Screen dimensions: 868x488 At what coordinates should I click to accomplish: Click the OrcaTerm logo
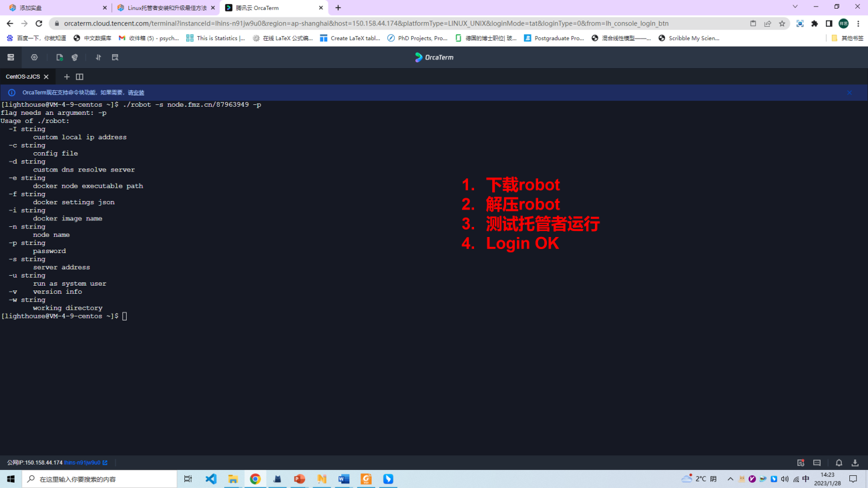[434, 57]
